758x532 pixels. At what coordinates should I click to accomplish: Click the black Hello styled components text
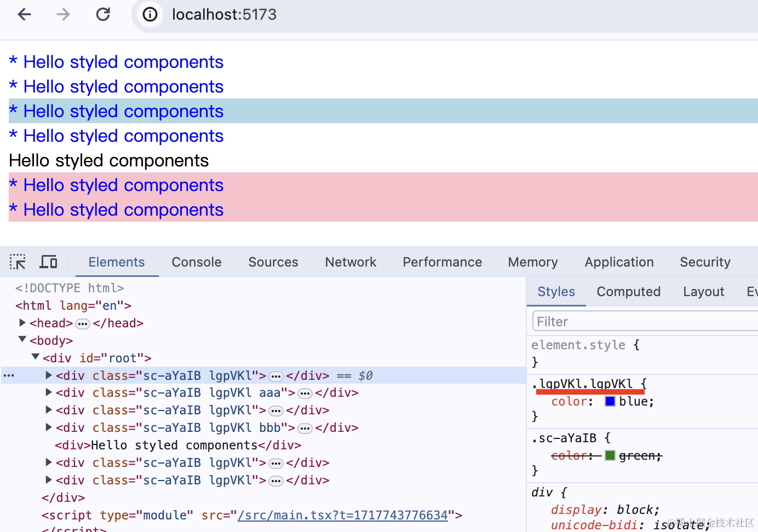pyautogui.click(x=109, y=160)
